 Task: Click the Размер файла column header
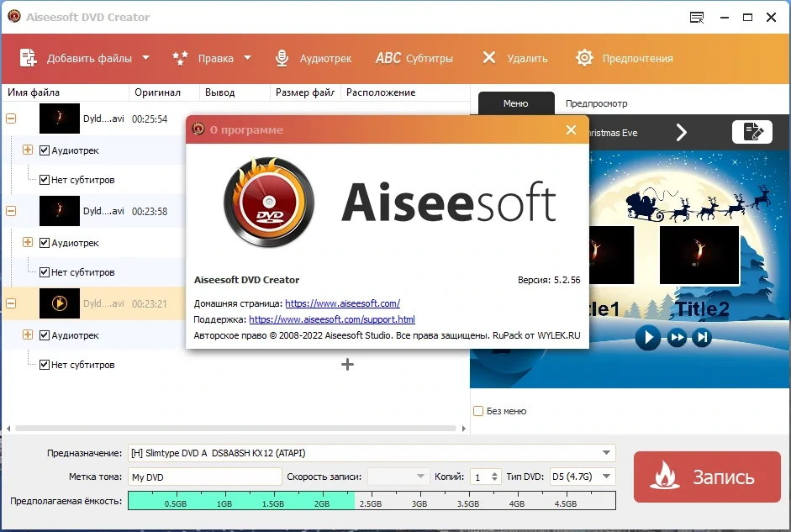tap(305, 92)
